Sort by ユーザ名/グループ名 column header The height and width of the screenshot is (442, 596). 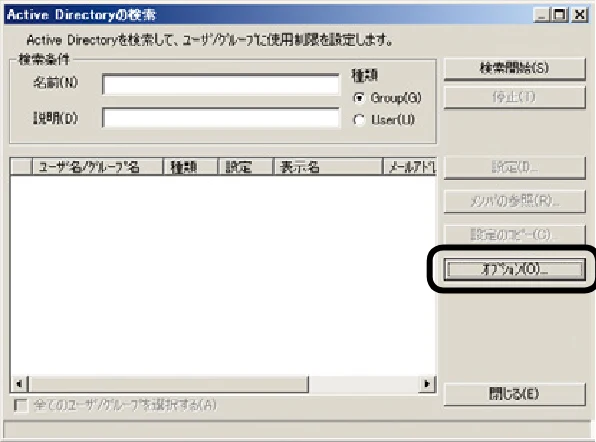pos(98,167)
